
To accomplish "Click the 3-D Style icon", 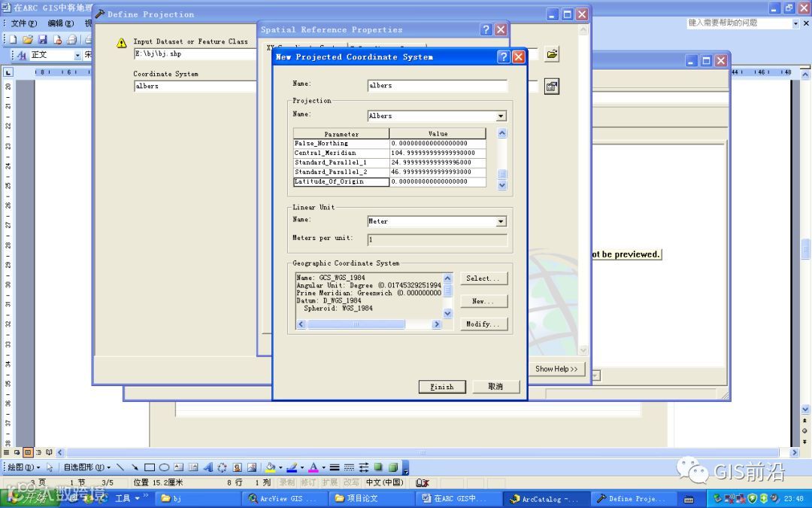I will click(x=393, y=467).
